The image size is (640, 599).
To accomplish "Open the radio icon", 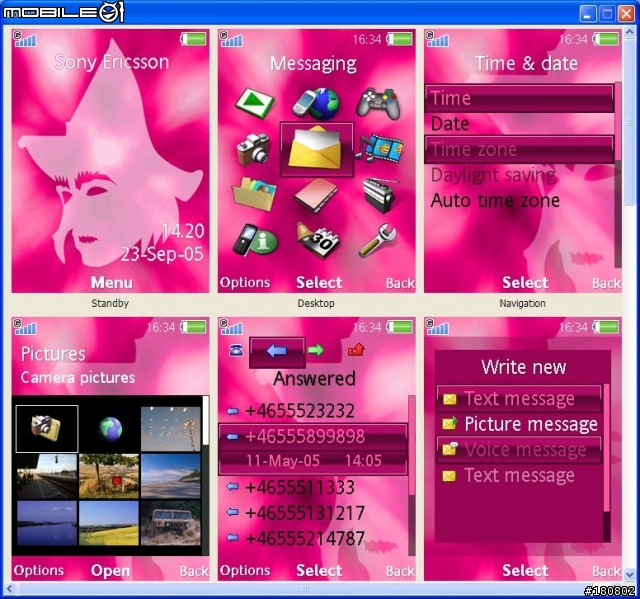I will pos(380,195).
